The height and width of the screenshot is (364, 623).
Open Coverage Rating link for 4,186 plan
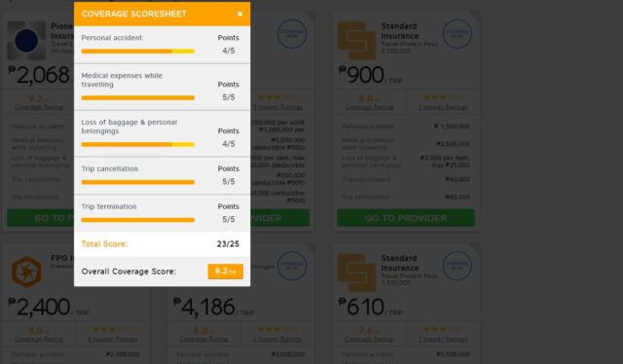click(203, 339)
